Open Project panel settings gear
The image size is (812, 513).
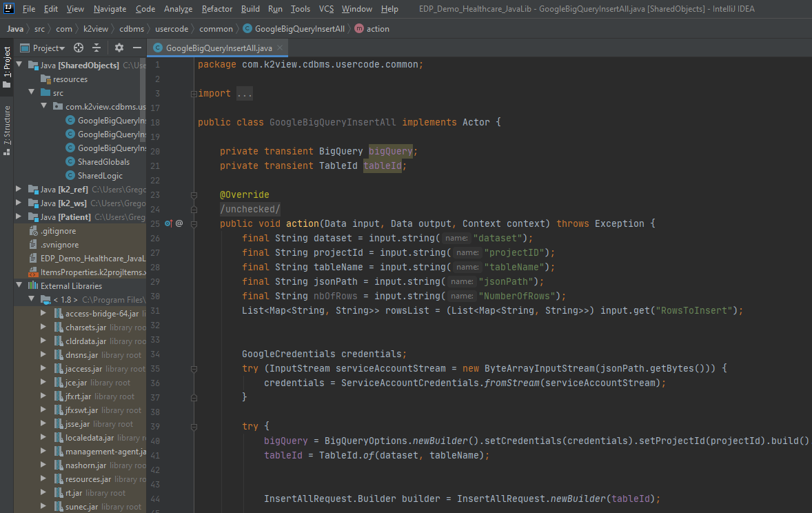click(x=119, y=48)
